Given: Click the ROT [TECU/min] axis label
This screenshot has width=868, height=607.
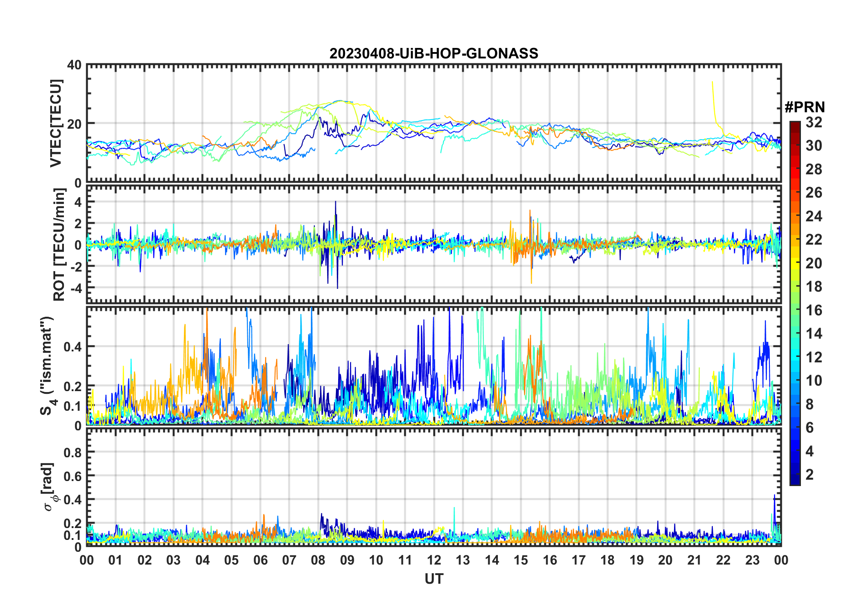Looking at the screenshot, I should coord(59,244).
